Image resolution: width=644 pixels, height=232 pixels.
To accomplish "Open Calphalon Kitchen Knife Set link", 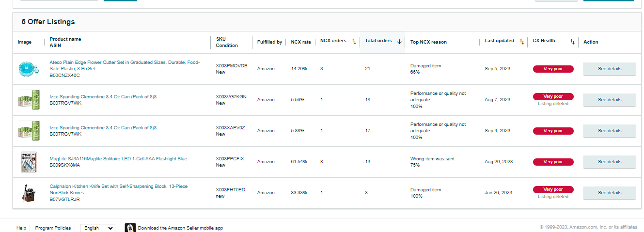I will [119, 189].
